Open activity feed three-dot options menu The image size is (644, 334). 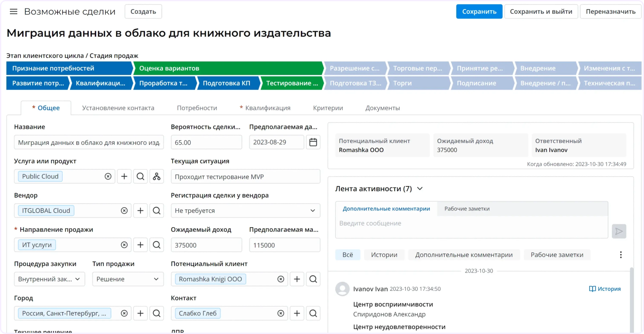(621, 255)
